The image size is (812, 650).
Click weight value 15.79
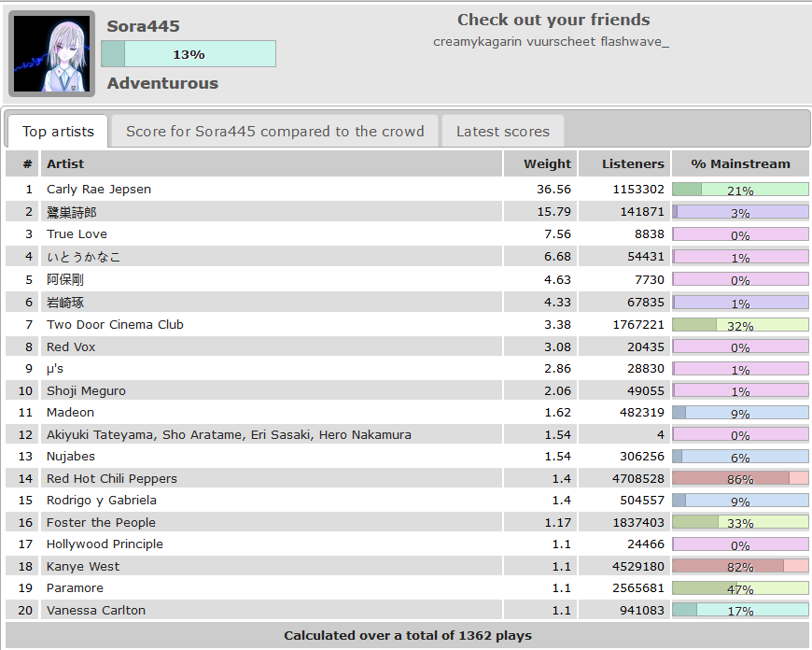click(553, 211)
